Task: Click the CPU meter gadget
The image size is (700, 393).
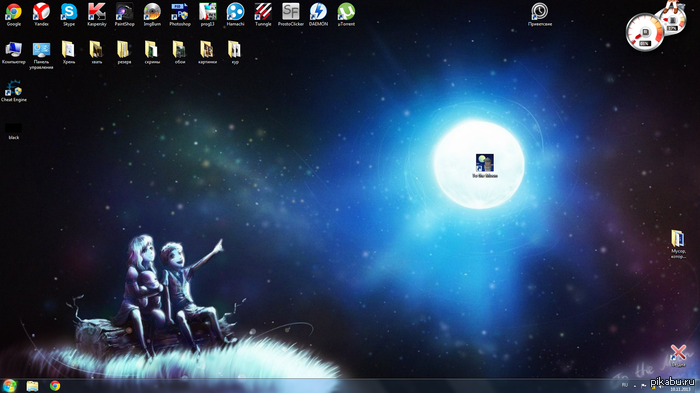Action: [644, 32]
